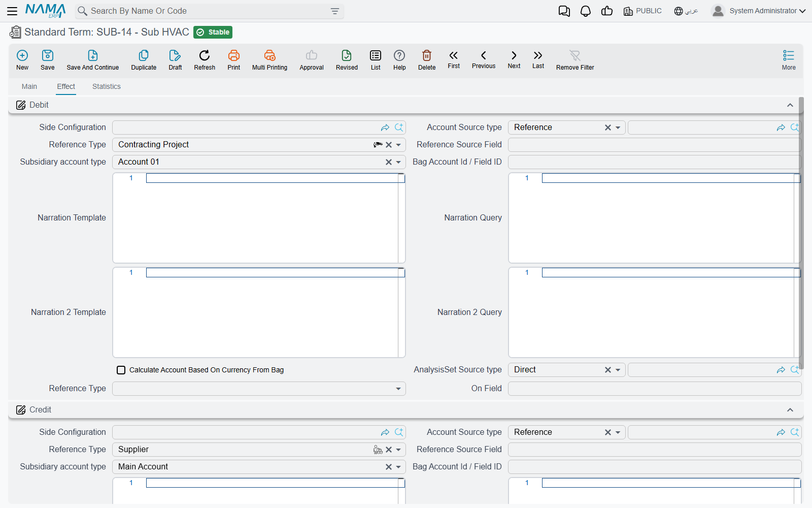Mark the record as Revised
812x508 pixels.
347,60
